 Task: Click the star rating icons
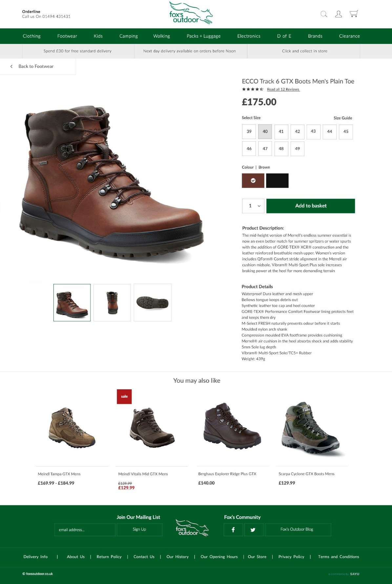click(253, 89)
